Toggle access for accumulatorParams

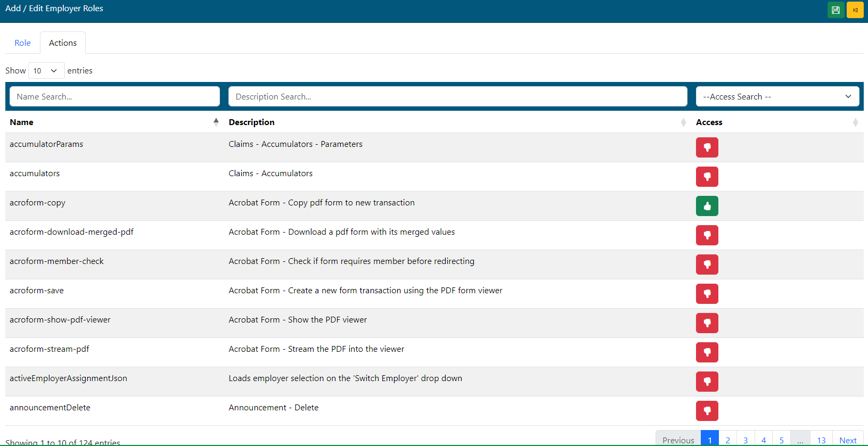[x=707, y=147]
